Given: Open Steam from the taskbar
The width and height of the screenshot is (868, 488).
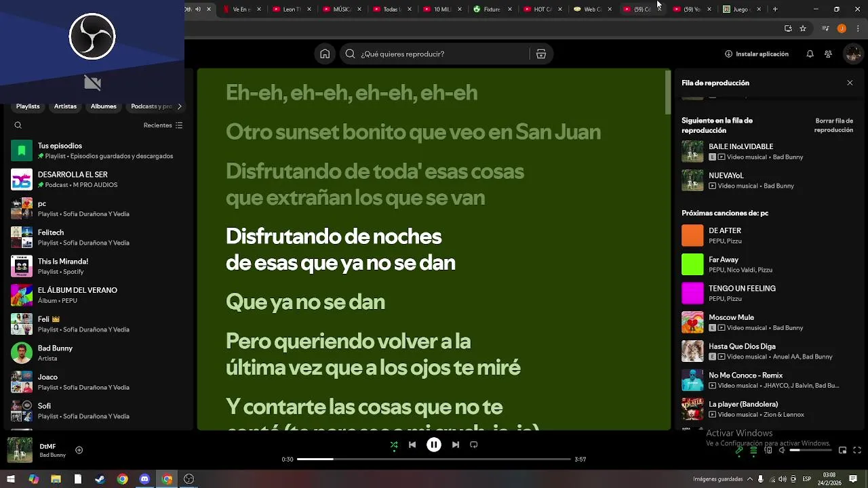Looking at the screenshot, I should [x=100, y=479].
